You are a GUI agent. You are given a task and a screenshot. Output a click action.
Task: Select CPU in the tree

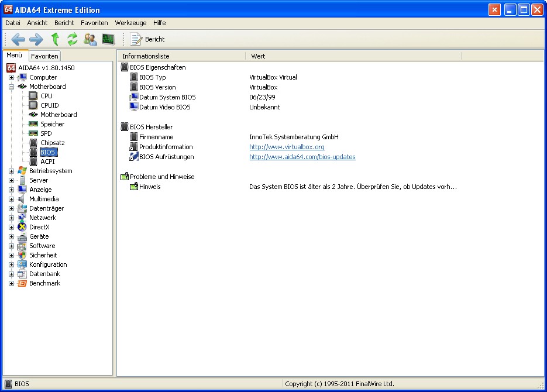(x=46, y=96)
